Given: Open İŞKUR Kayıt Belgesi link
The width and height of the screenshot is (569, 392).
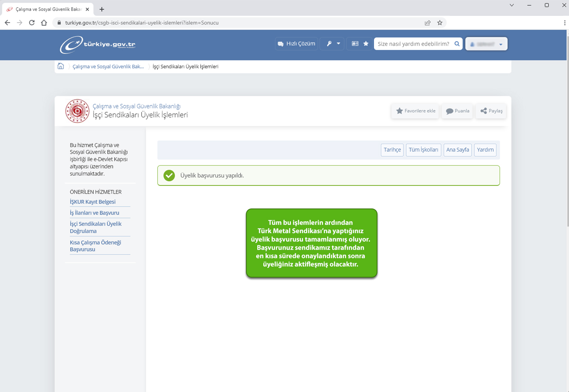Looking at the screenshot, I should (x=93, y=202).
